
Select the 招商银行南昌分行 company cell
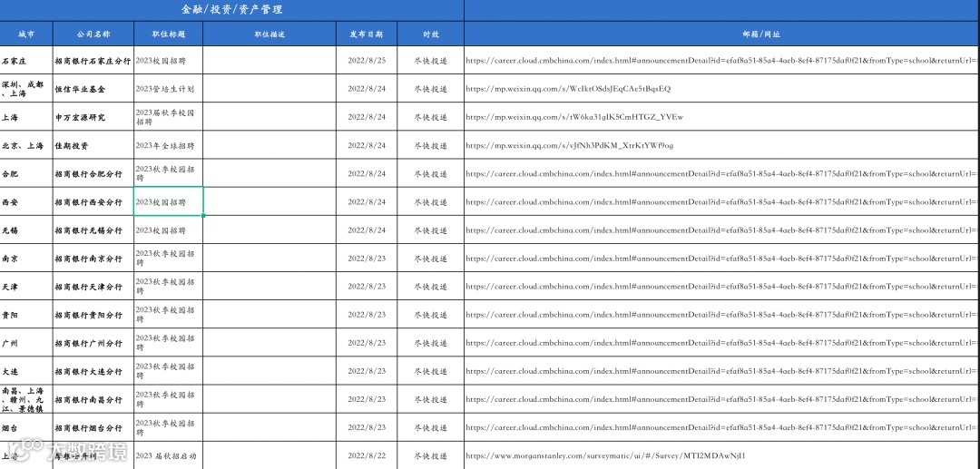pyautogui.click(x=93, y=399)
